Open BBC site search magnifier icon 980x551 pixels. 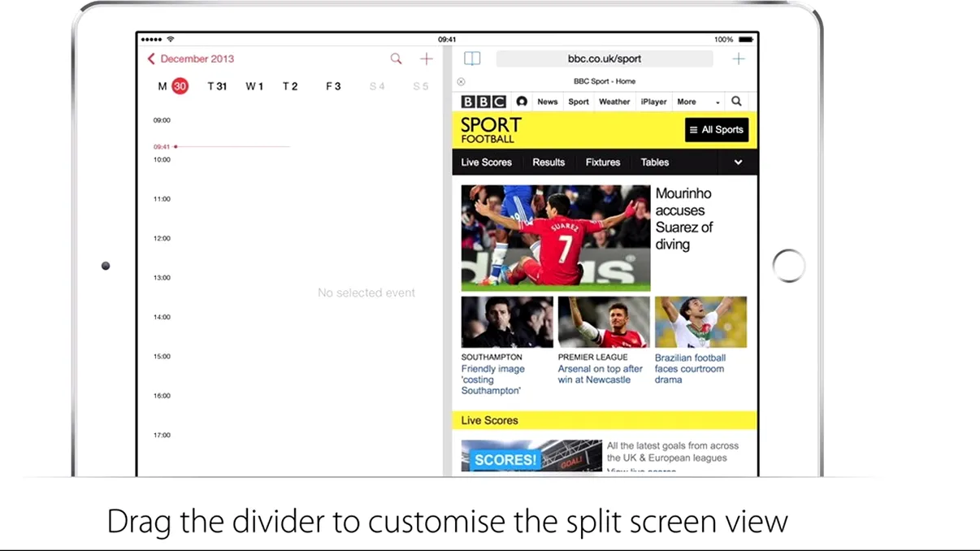pyautogui.click(x=735, y=101)
